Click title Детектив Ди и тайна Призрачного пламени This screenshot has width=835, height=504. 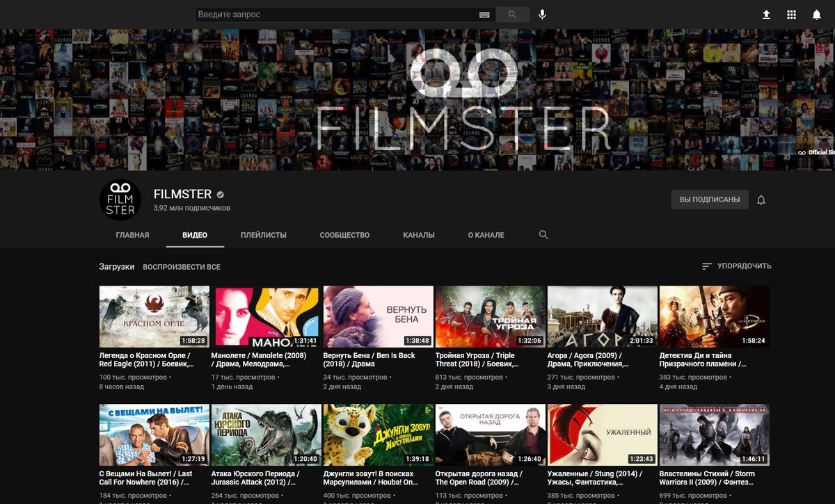703,359
